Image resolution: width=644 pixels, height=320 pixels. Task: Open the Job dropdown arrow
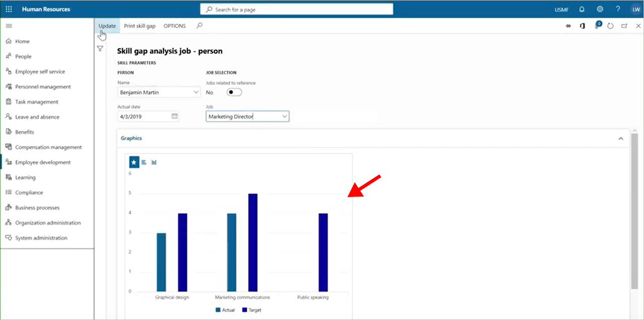click(284, 116)
